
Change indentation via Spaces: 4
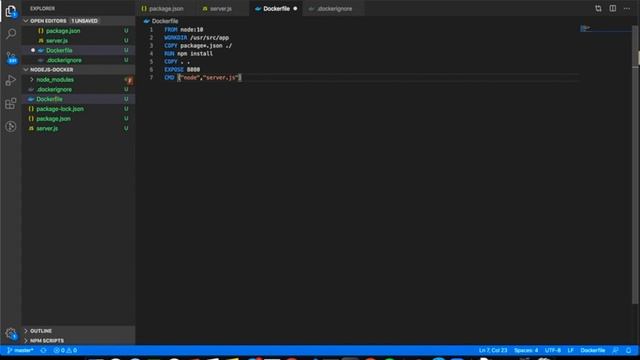coord(526,350)
